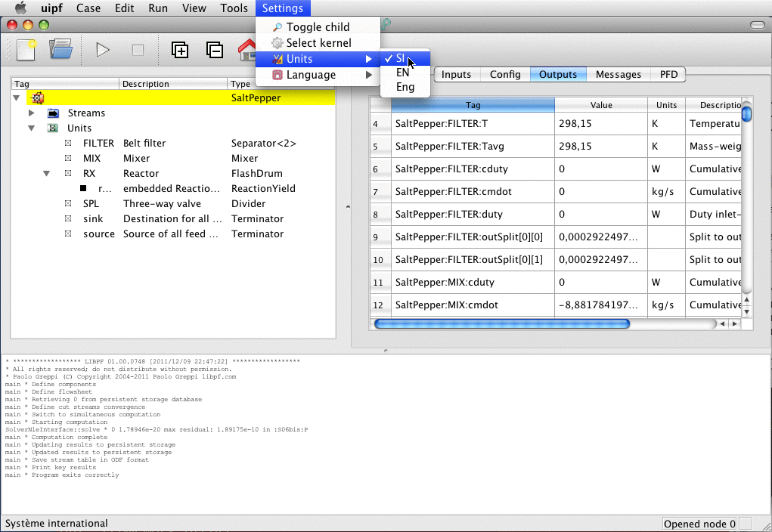772x532 pixels.
Task: Click the Select kernel menu entry
Action: coord(318,43)
